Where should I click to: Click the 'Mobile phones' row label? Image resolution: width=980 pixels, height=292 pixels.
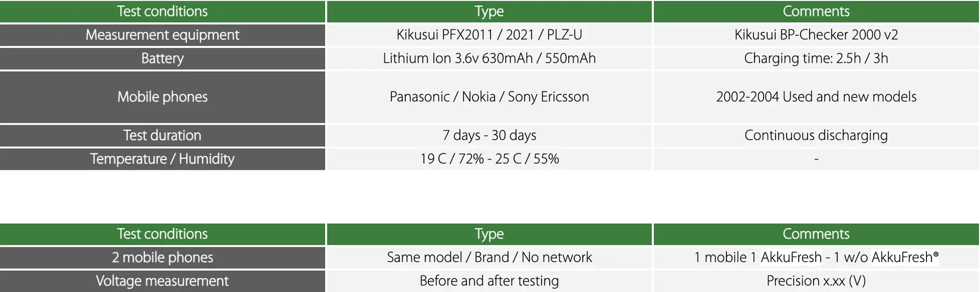pyautogui.click(x=162, y=97)
